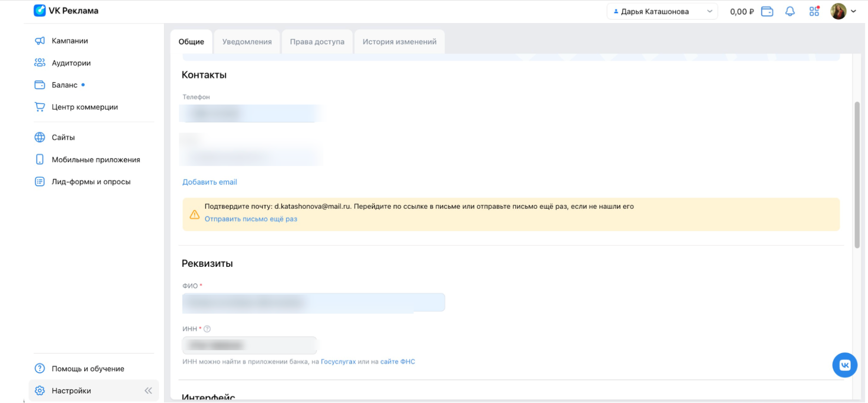Click the vertical page scrollbar
This screenshot has height=403, width=868.
click(857, 174)
